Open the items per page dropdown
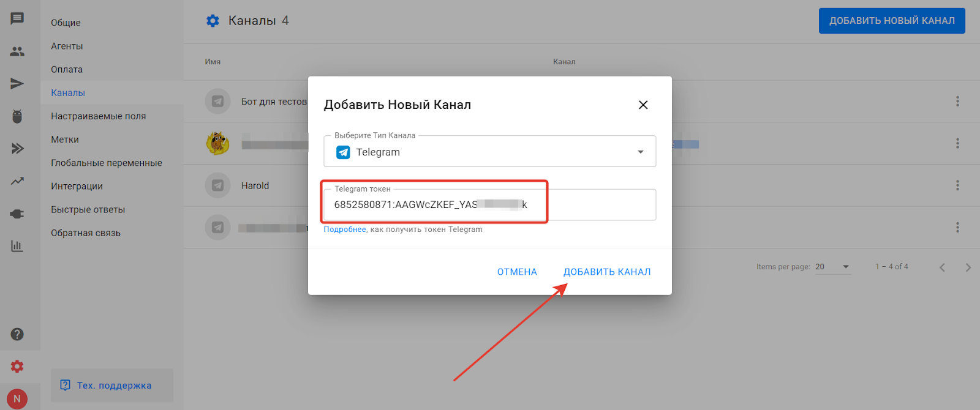The image size is (980, 410). tap(832, 267)
